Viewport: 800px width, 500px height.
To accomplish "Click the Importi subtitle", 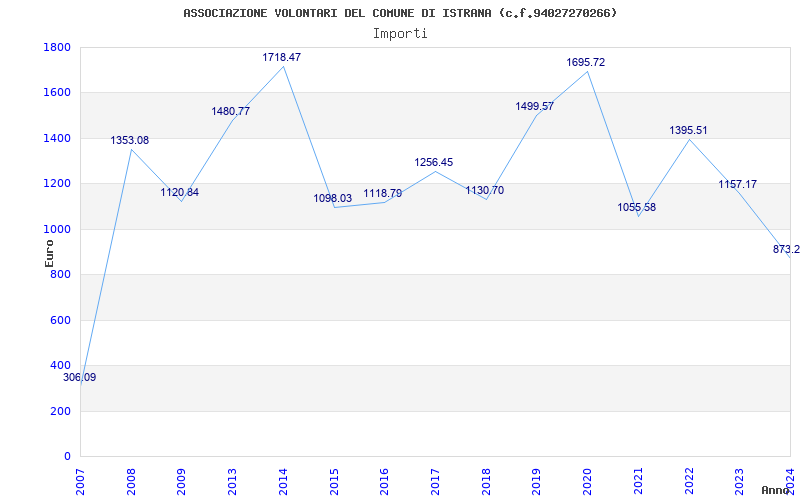I will coord(400,33).
